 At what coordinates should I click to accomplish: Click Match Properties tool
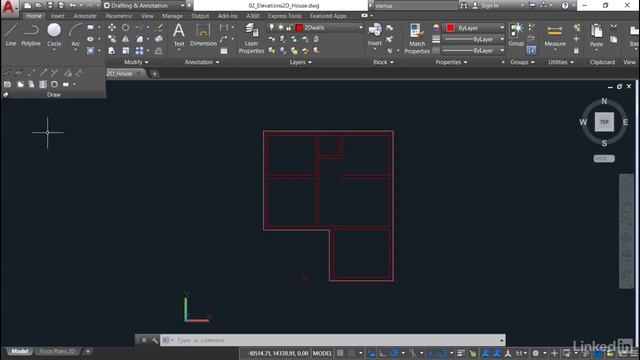[x=417, y=38]
